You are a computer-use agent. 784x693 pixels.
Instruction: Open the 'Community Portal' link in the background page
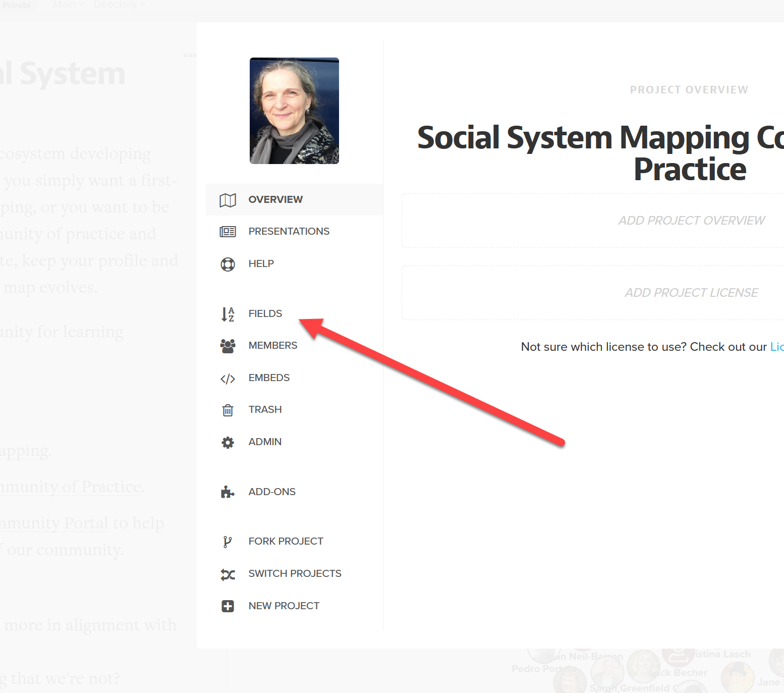[54, 523]
